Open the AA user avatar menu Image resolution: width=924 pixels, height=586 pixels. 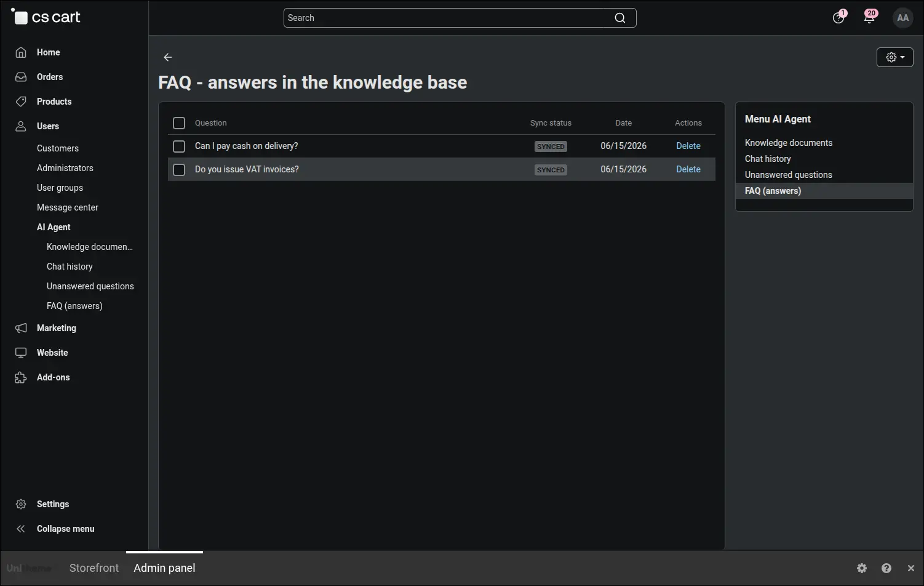pos(902,18)
